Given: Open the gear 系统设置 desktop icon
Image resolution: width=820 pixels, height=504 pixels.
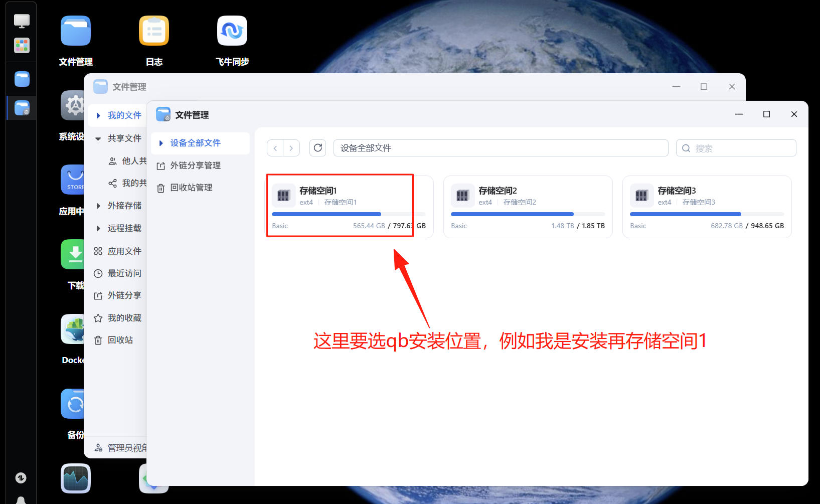Looking at the screenshot, I should pos(72,105).
